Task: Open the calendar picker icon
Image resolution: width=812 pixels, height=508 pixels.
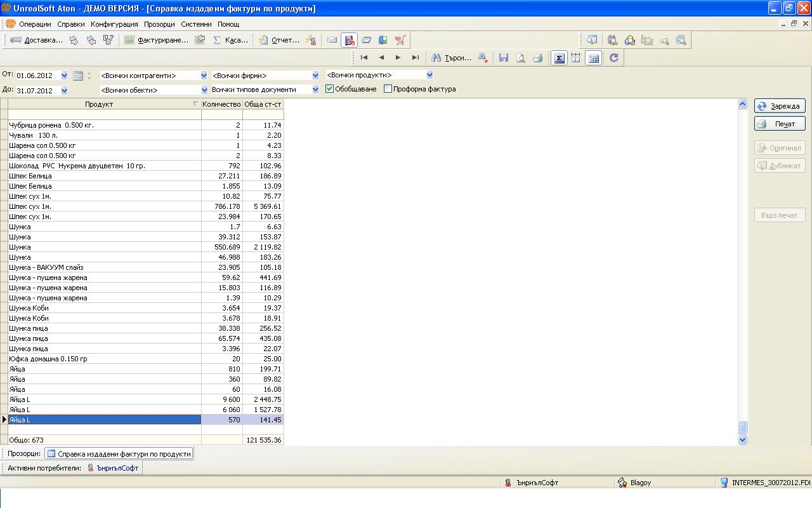Action: (78, 76)
